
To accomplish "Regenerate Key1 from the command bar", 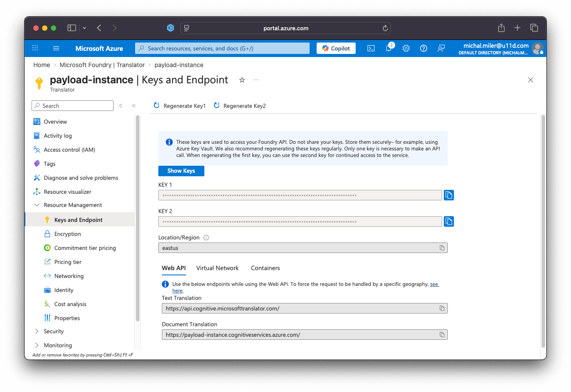I will coord(179,106).
